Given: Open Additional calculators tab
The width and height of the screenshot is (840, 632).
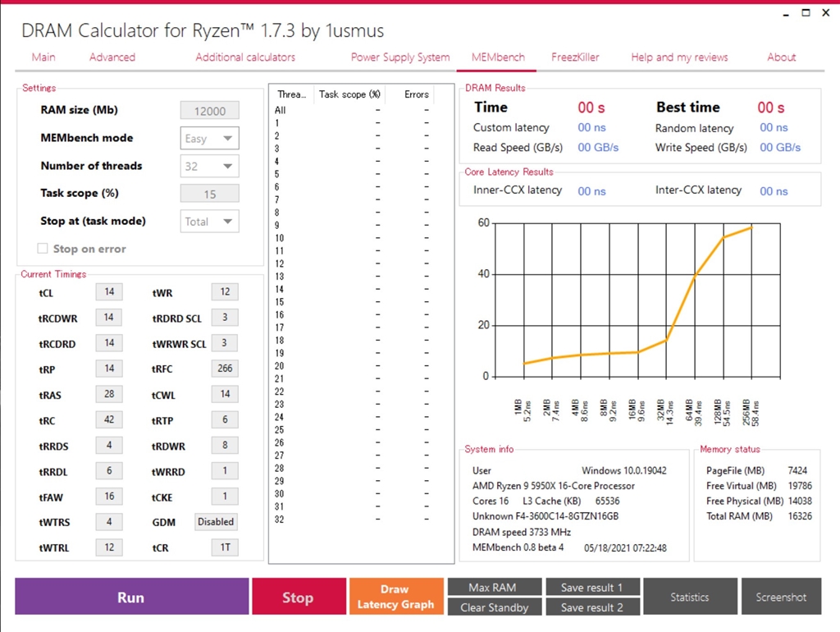Looking at the screenshot, I should tap(244, 57).
